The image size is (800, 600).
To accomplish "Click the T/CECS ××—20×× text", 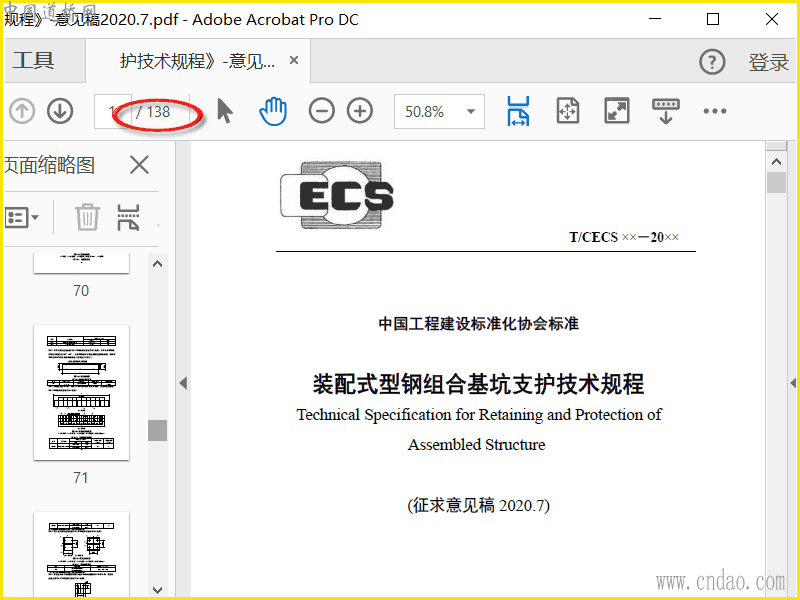I will point(624,237).
